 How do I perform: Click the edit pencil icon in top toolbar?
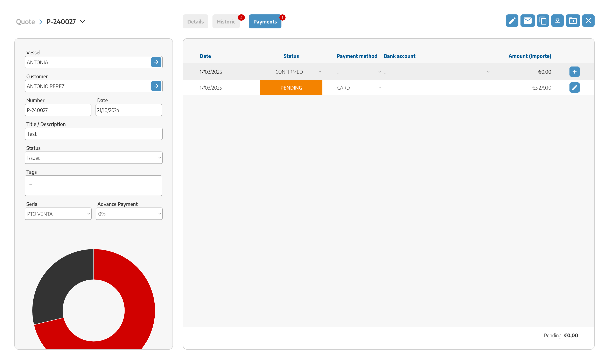(x=512, y=21)
